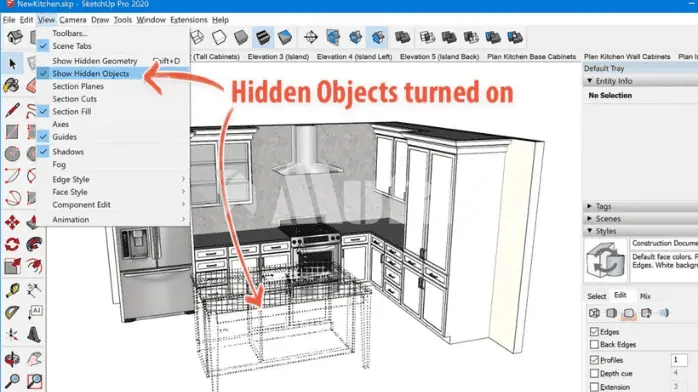Screen dimensions: 698x392
Task: Toggle the Profiles checkbox
Action: click(x=594, y=360)
